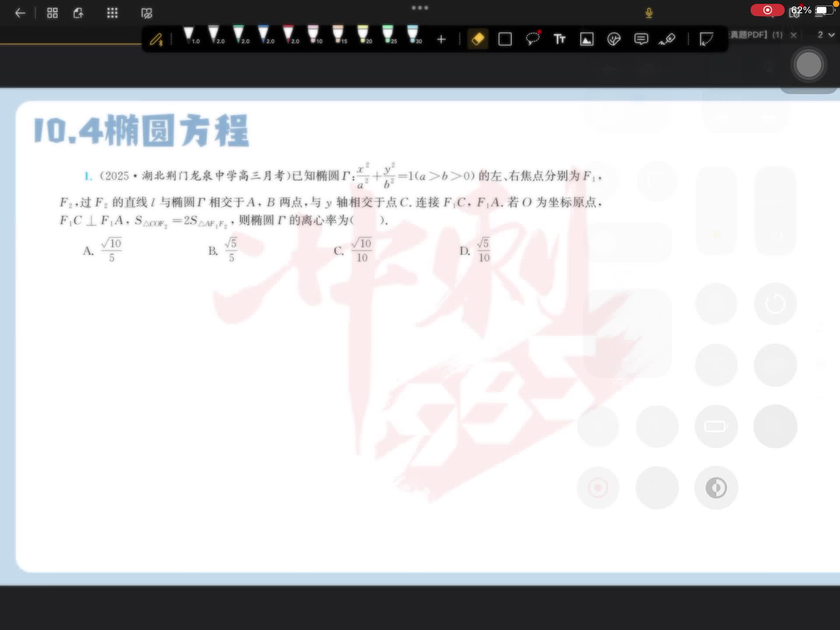Open the nine-dot apps menu
Screen dimensions: 840x630
[112, 13]
